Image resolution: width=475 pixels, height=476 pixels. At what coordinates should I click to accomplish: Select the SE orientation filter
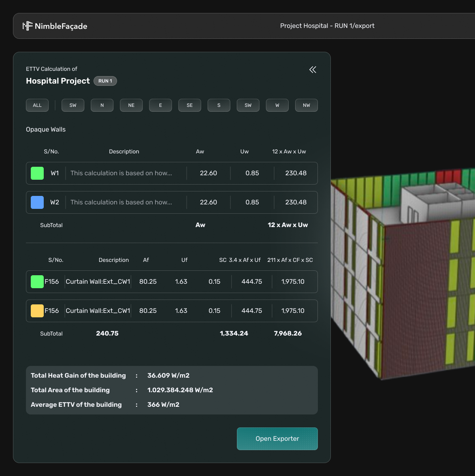point(190,105)
